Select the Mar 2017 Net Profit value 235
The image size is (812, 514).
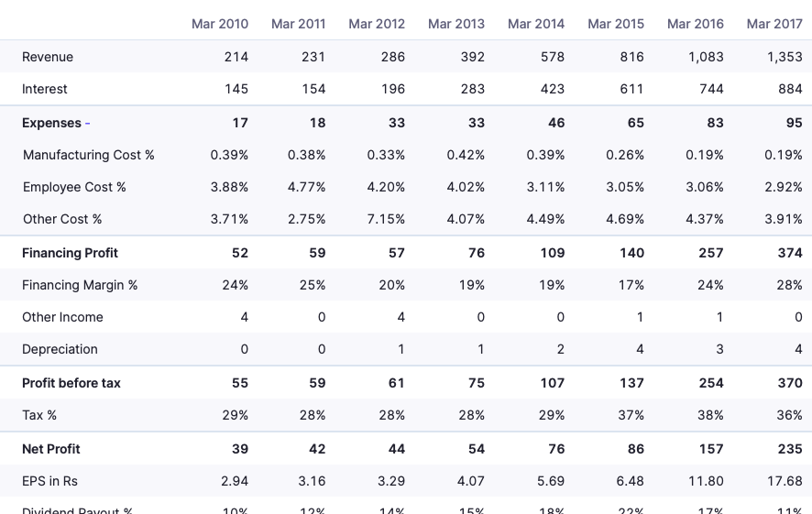(x=790, y=449)
